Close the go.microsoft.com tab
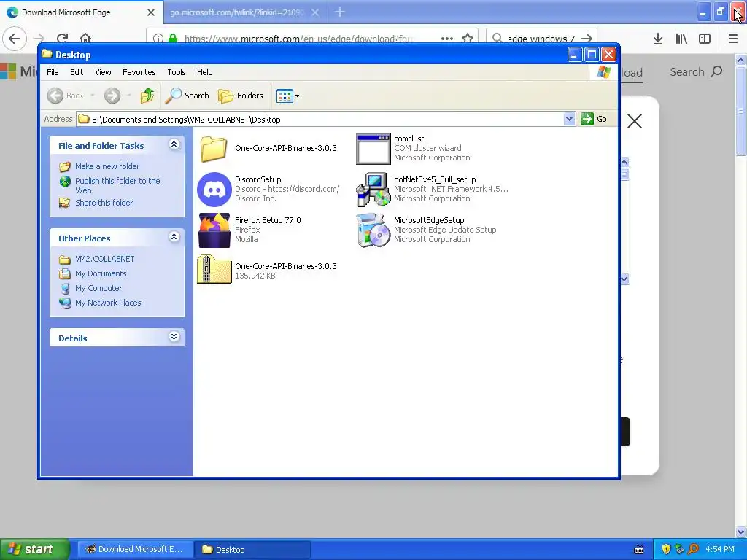Viewport: 747px width, 560px height. click(x=315, y=12)
